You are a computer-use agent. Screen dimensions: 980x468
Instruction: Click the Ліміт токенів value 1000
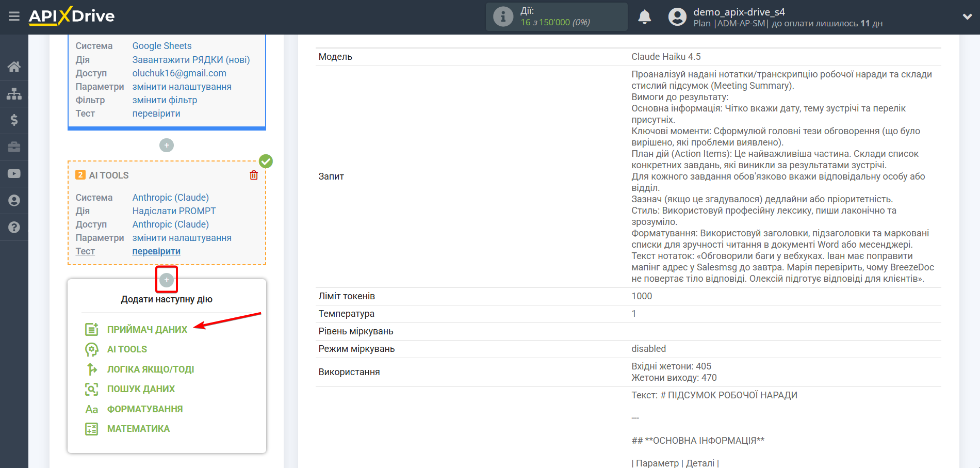point(642,296)
